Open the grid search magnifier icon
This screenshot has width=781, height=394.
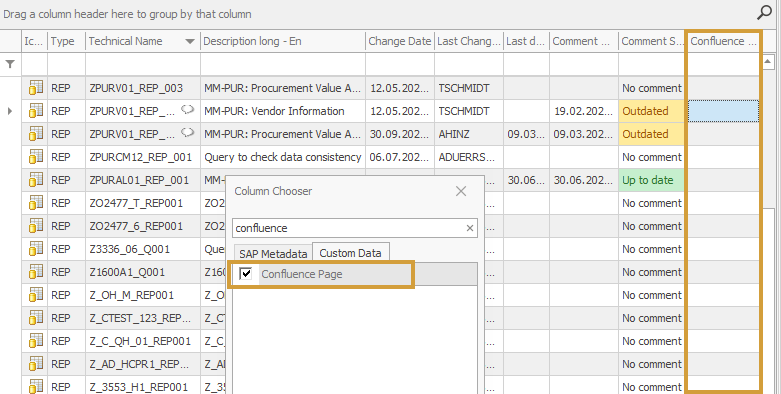[764, 12]
